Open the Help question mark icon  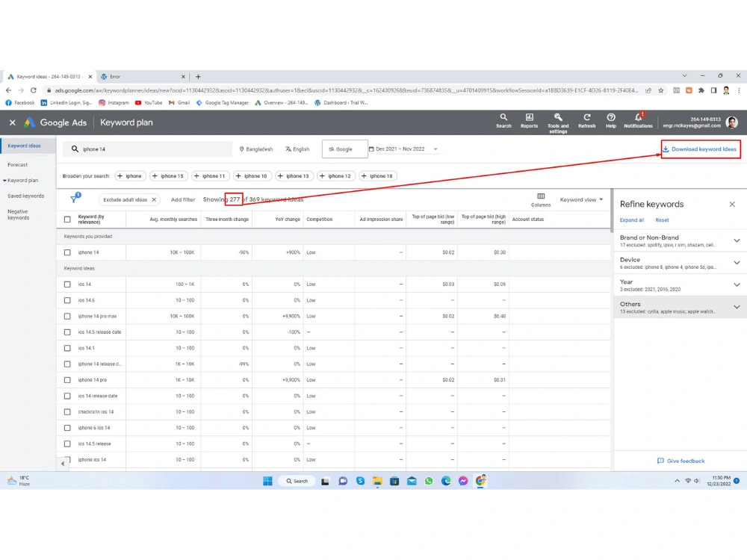[611, 121]
